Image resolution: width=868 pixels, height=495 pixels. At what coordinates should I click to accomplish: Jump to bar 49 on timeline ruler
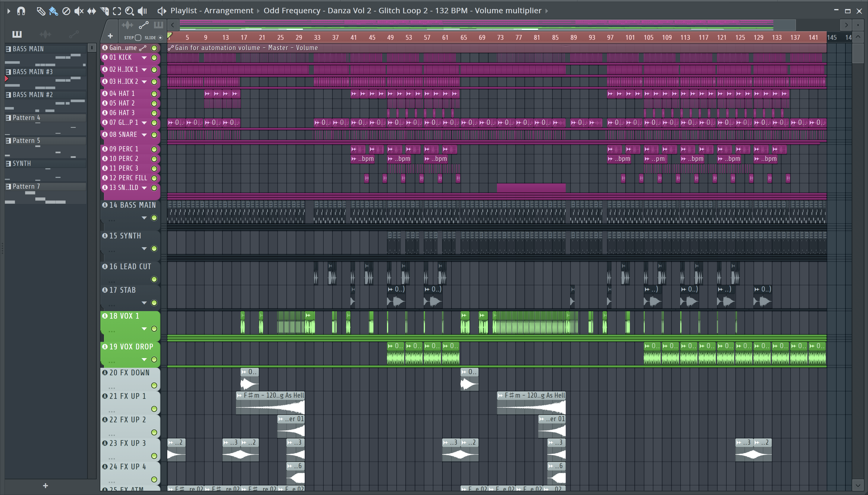point(390,37)
